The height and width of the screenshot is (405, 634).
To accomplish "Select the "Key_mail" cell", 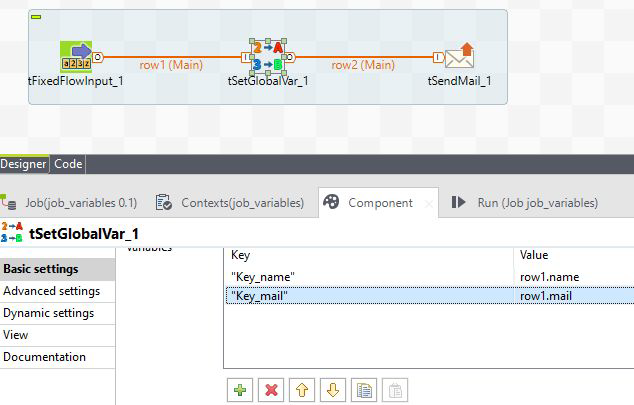I will (x=370, y=296).
